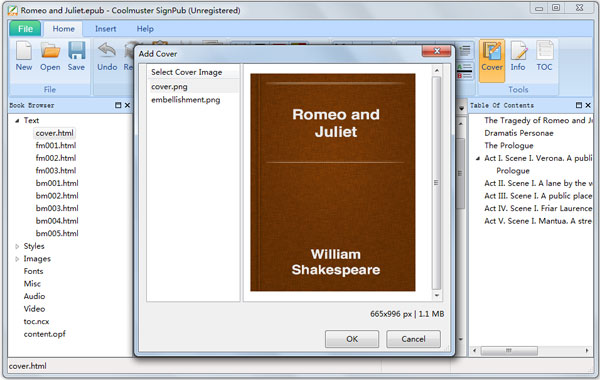Open the Info tool icon
Image resolution: width=600 pixels, height=380 pixels.
(x=518, y=51)
